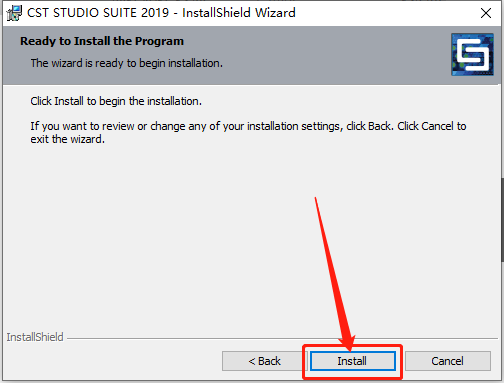Click the gray header banner area
Image resolution: width=504 pixels, height=383 pixels.
[227, 55]
